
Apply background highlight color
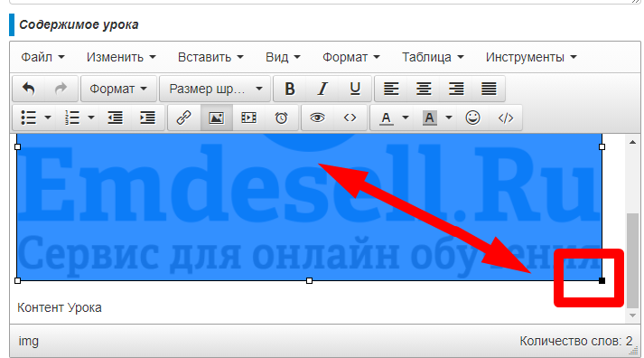coord(430,118)
